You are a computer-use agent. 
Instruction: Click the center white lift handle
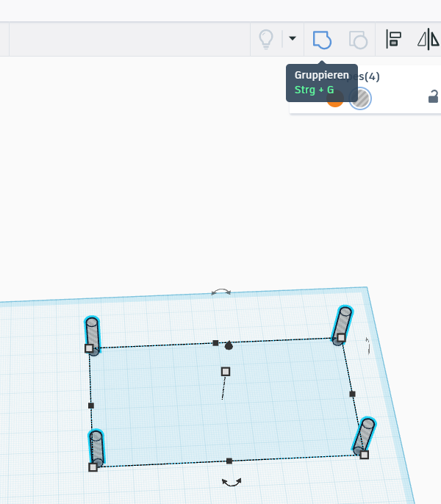(x=226, y=372)
